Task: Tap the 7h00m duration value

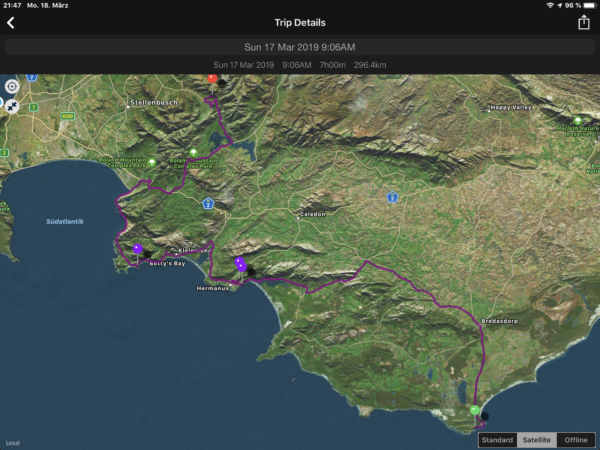Action: [333, 65]
